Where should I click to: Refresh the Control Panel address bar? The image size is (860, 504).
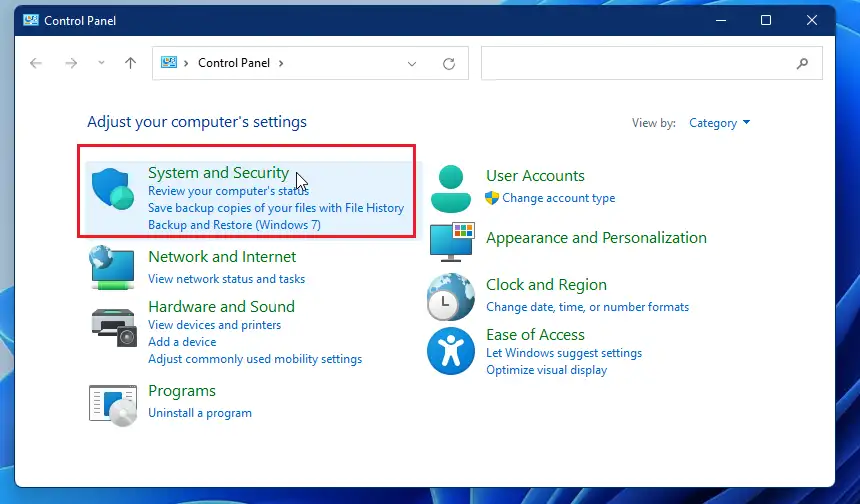coord(449,64)
